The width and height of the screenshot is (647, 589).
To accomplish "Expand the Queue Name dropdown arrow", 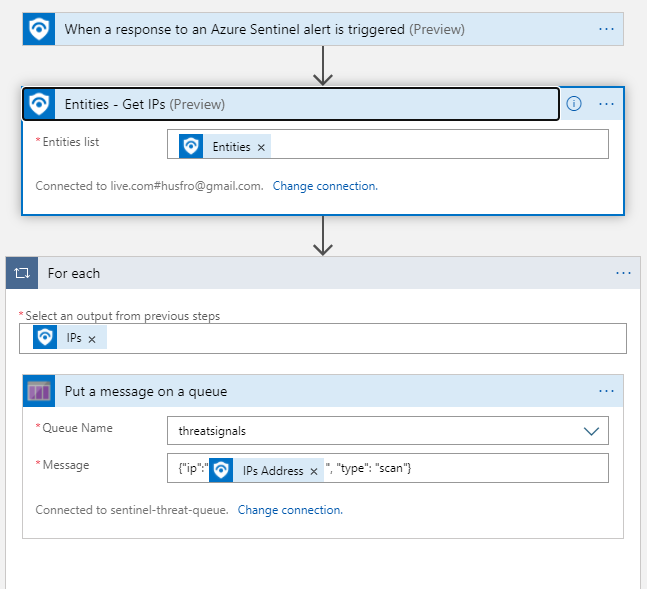I will click(x=591, y=431).
